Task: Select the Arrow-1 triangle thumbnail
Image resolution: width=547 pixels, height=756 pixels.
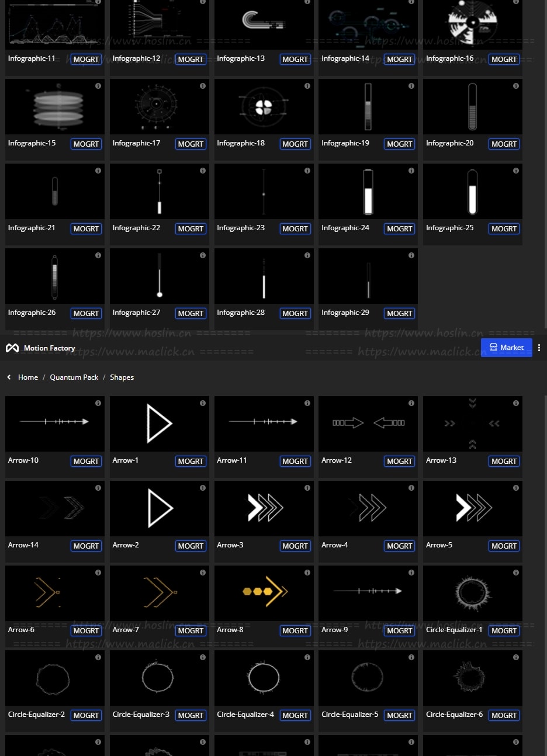Action: tap(160, 424)
